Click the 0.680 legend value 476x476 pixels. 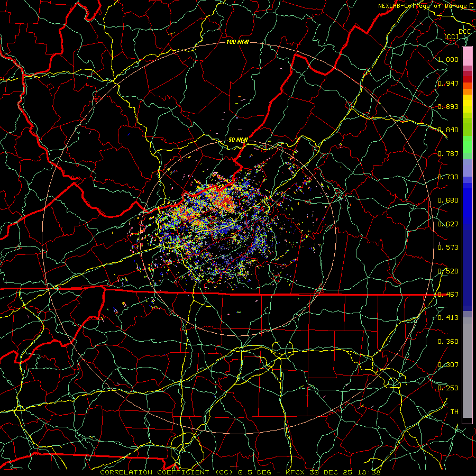pos(448,200)
